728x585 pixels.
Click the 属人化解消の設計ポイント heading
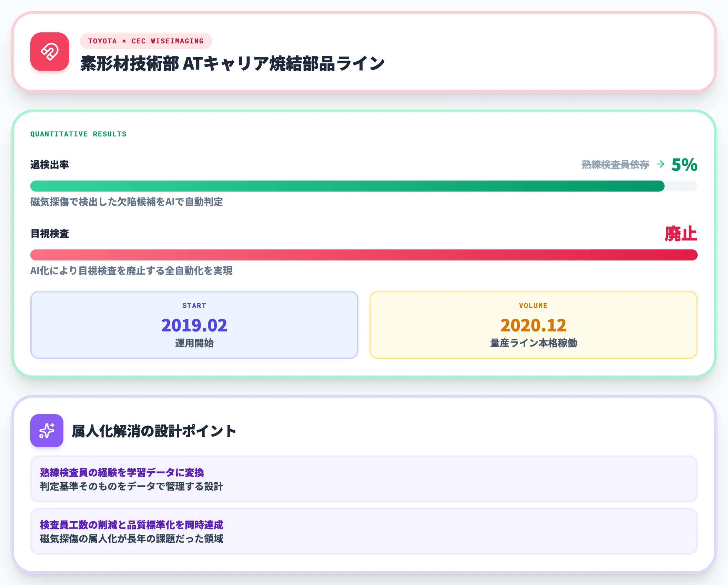tap(154, 431)
